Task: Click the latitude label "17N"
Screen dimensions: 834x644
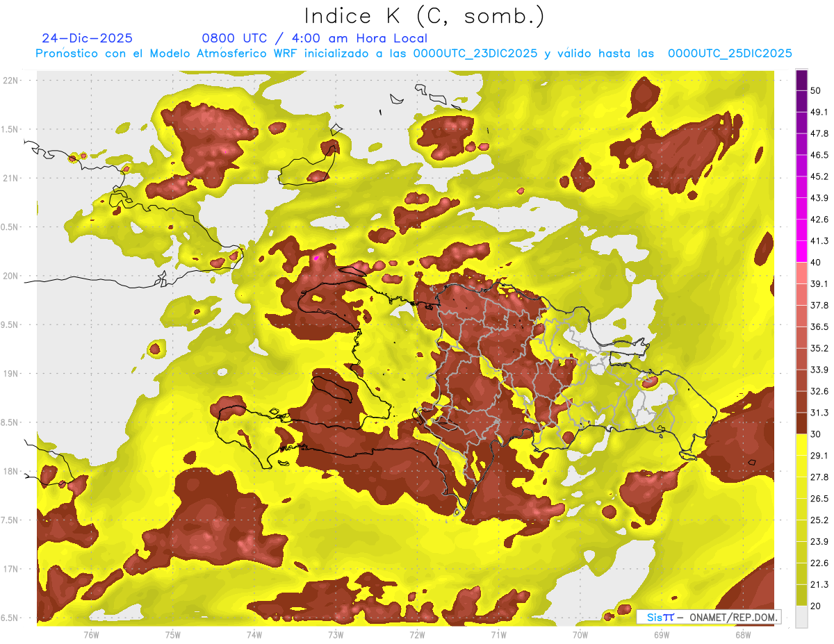Action: [10, 570]
